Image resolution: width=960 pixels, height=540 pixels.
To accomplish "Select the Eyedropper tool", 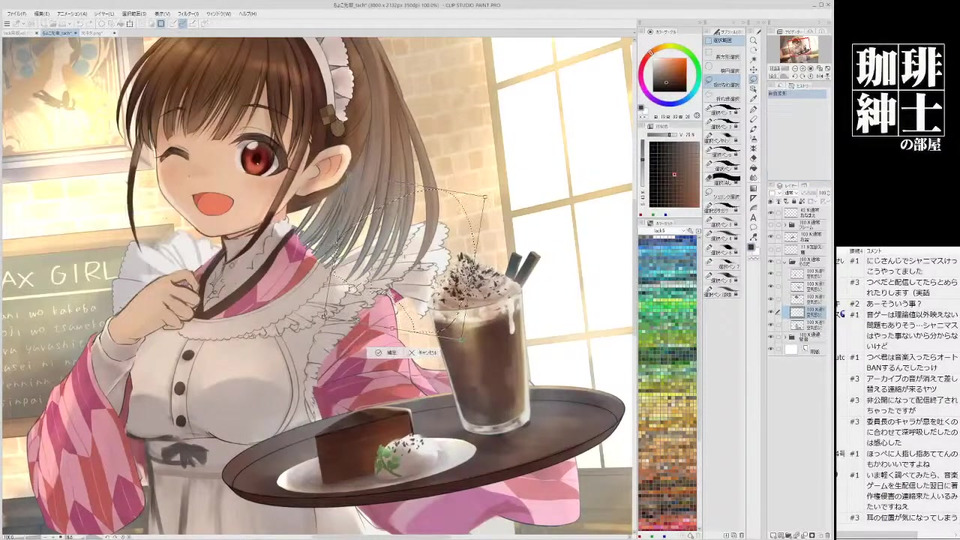I will pyautogui.click(x=753, y=99).
